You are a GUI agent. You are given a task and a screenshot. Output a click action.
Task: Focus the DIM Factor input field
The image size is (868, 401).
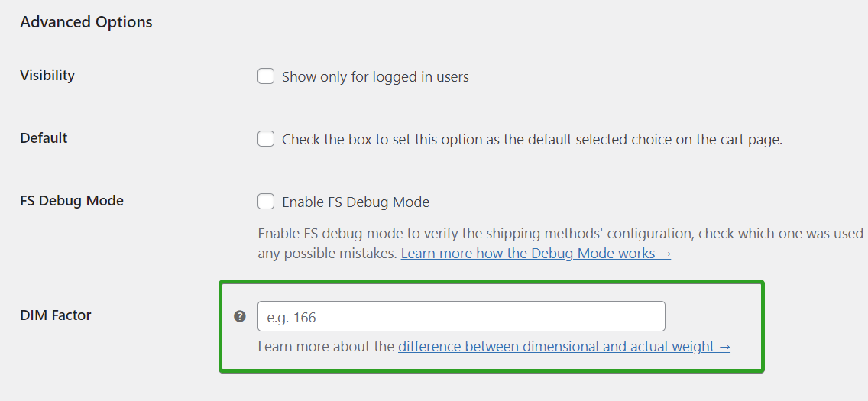click(x=462, y=316)
